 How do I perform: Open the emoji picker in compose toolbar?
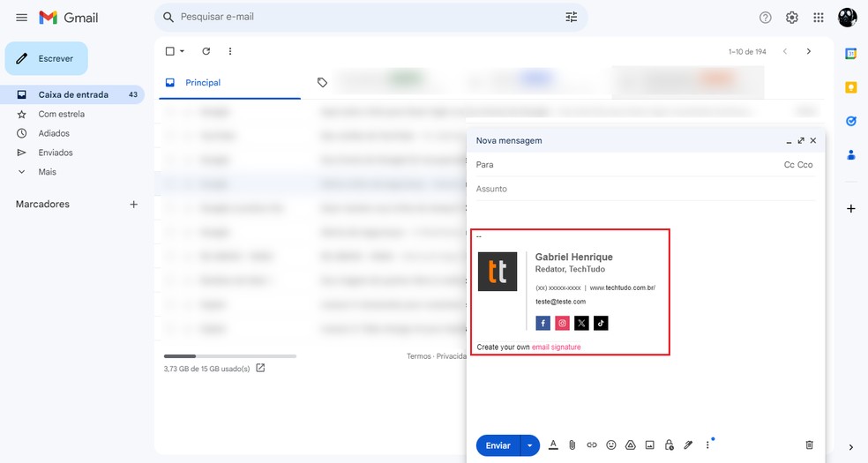611,445
